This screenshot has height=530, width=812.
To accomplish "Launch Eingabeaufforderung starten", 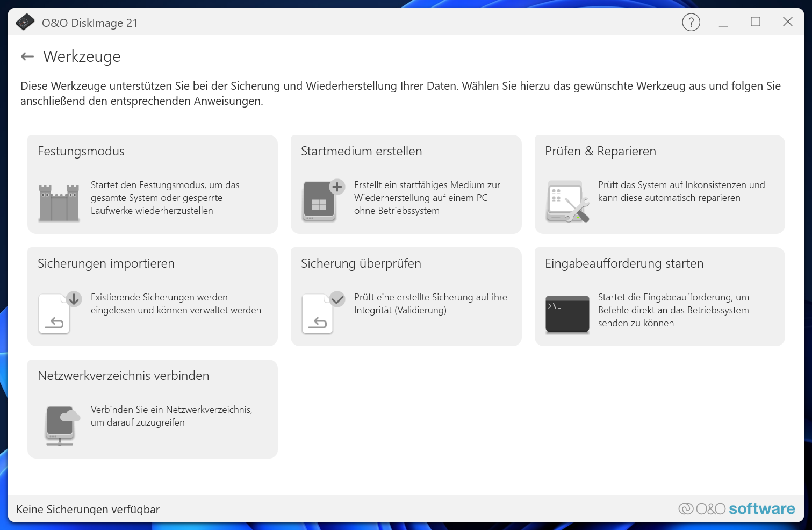I will pyautogui.click(x=659, y=297).
